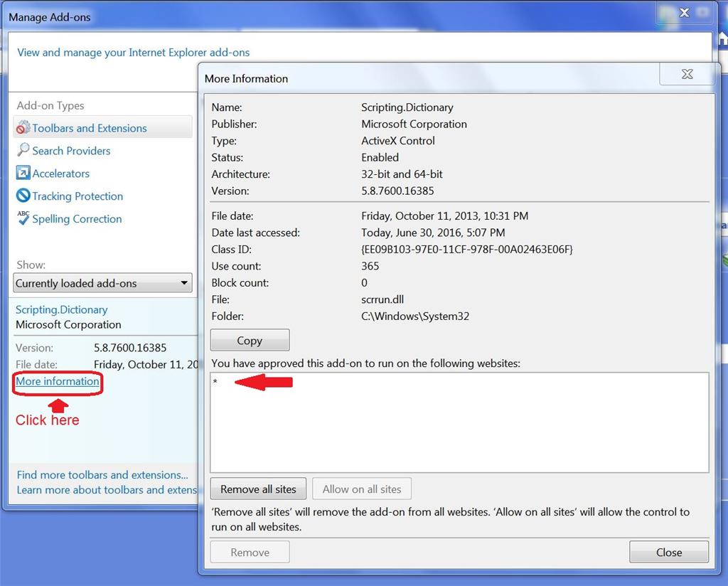
Task: Click the Allow on all sites button
Action: click(x=362, y=489)
